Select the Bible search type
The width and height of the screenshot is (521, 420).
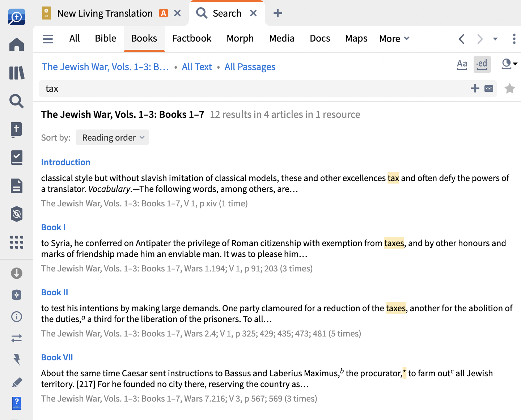[106, 38]
